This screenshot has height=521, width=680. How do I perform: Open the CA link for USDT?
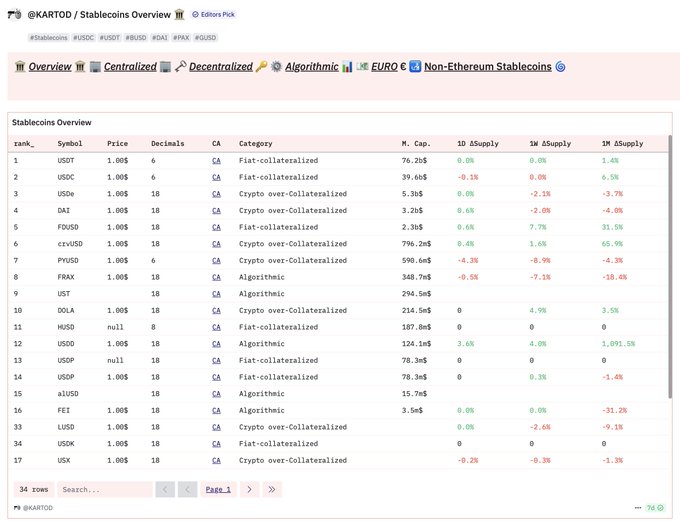coord(216,161)
